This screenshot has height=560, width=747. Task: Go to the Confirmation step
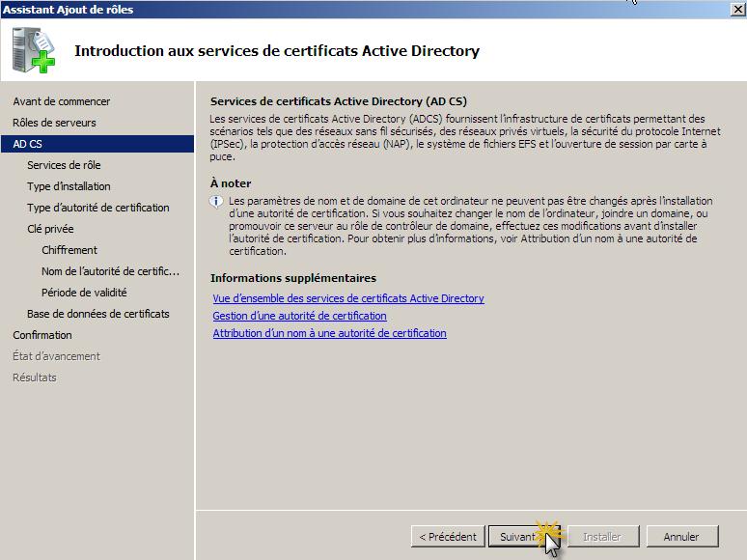[x=41, y=335]
